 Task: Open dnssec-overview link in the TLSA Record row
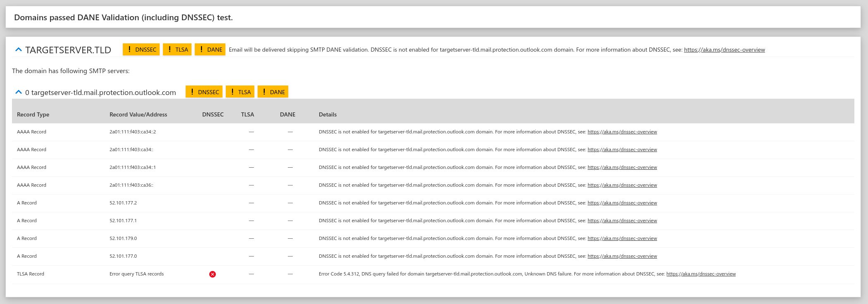coord(701,274)
